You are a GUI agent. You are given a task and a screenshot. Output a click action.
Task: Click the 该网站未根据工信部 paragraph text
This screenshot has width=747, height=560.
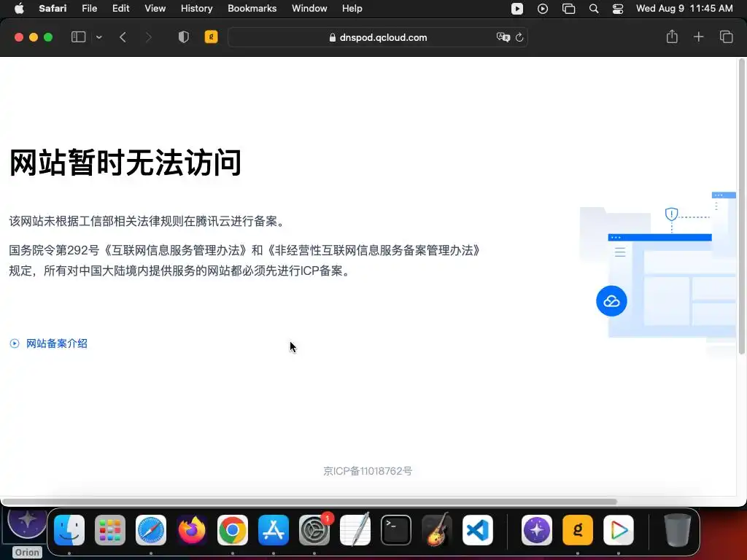point(148,221)
